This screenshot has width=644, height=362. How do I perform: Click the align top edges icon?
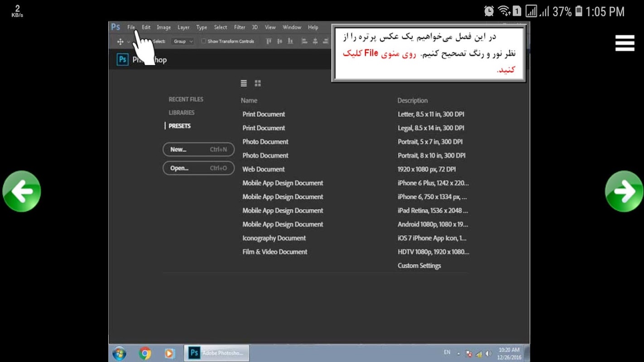pos(269,41)
